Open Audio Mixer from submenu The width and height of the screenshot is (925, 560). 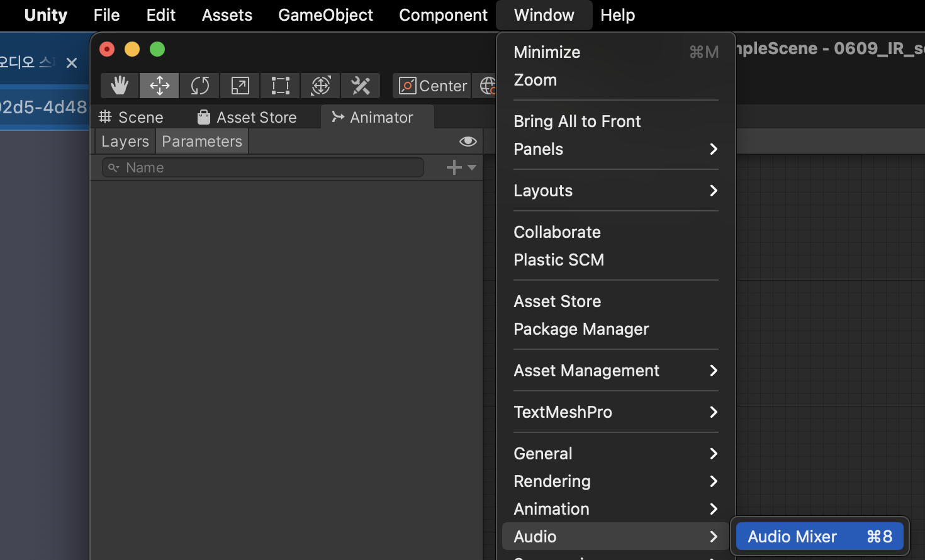pos(819,537)
